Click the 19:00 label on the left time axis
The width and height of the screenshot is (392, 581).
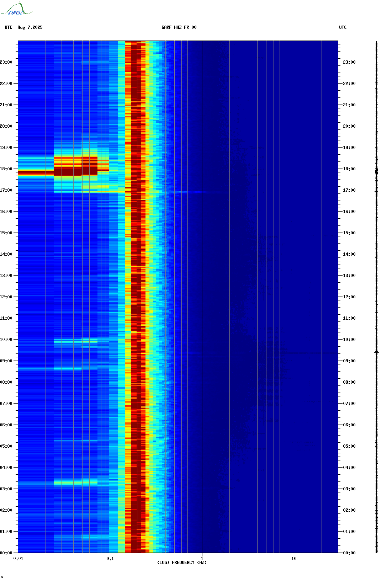(6, 148)
